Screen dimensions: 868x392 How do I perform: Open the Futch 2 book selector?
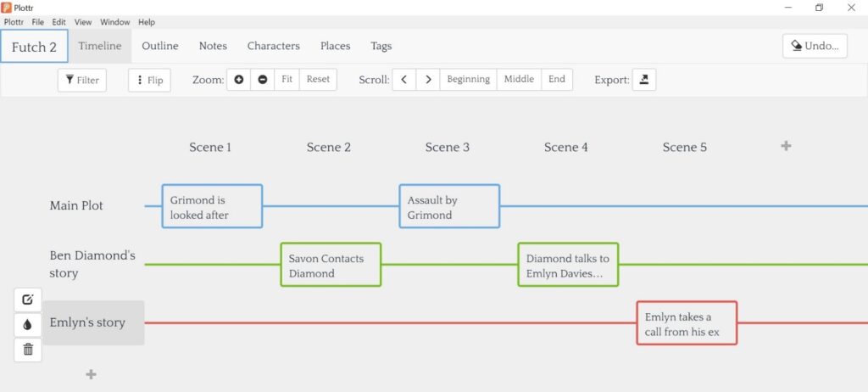coord(34,47)
